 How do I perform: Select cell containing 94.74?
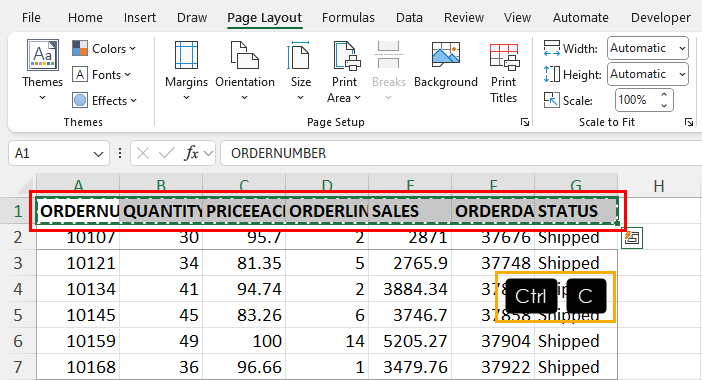[x=244, y=289]
